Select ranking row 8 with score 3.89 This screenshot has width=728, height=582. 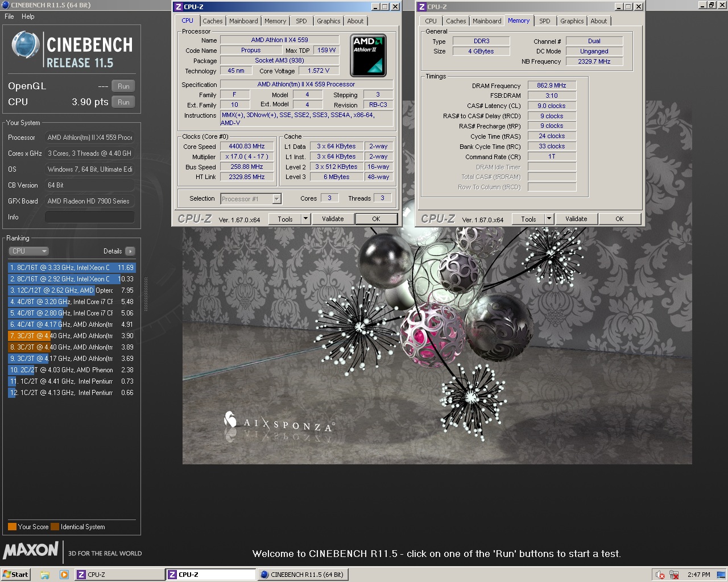pos(72,347)
